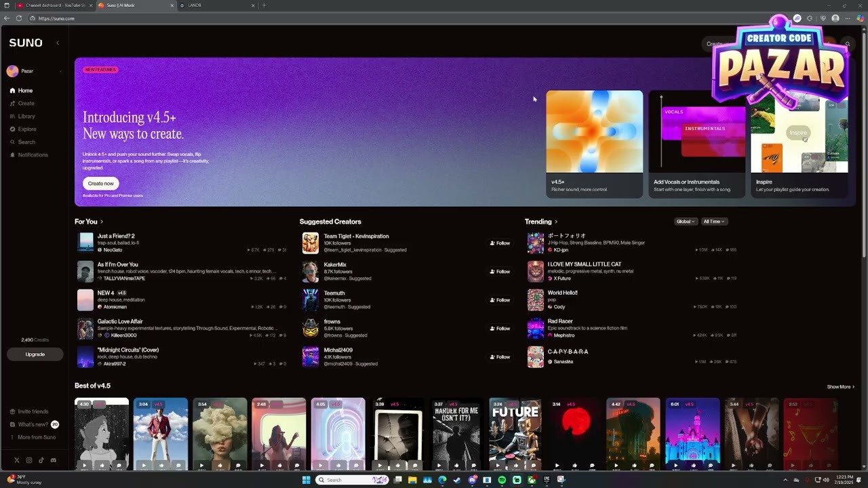
Task: Click the search magnifier icon at top right
Action: tap(847, 44)
